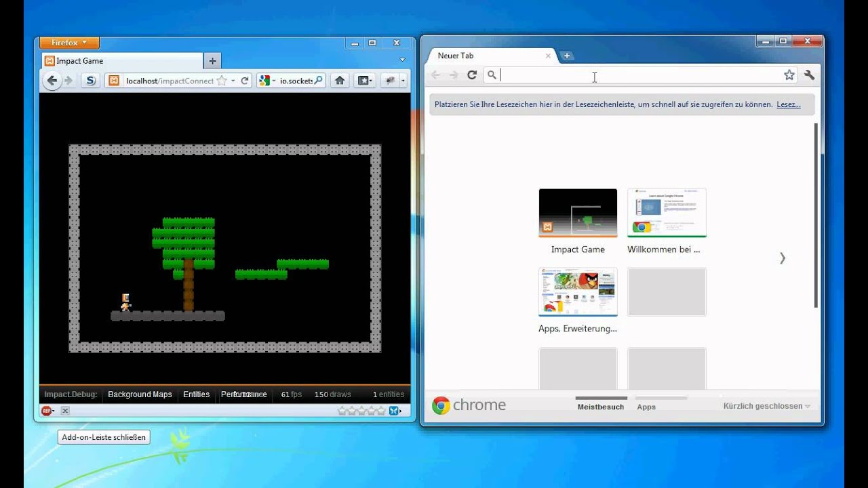
Task: Open Firefox's URL history dropdown arrow
Action: click(x=233, y=81)
